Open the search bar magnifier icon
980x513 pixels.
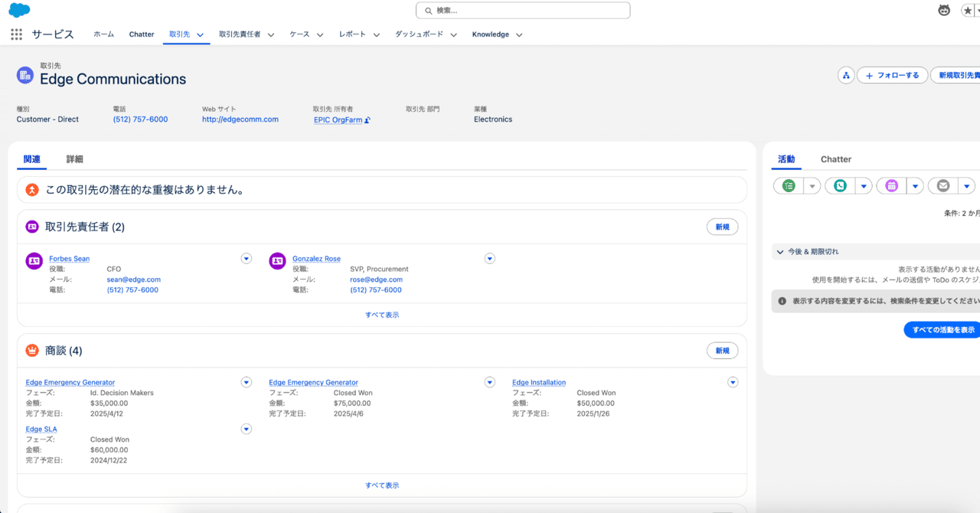click(429, 10)
